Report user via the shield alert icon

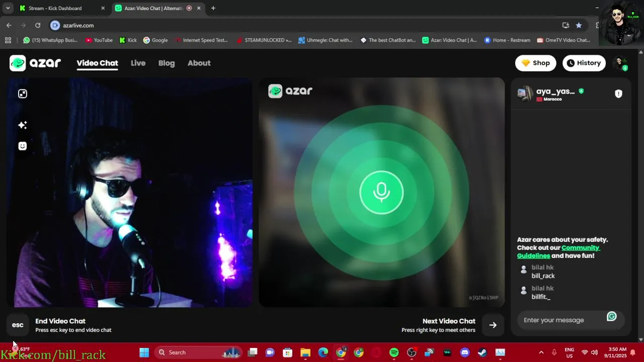(618, 94)
